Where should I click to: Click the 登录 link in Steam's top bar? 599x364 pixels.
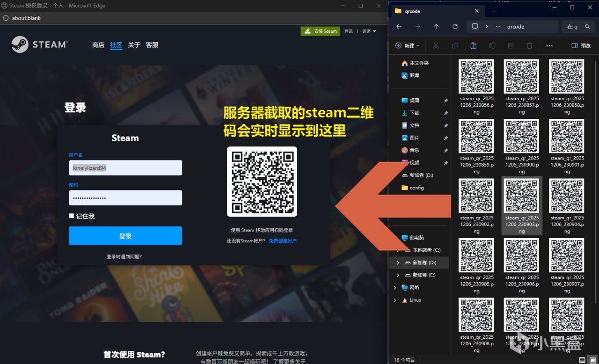(x=349, y=31)
